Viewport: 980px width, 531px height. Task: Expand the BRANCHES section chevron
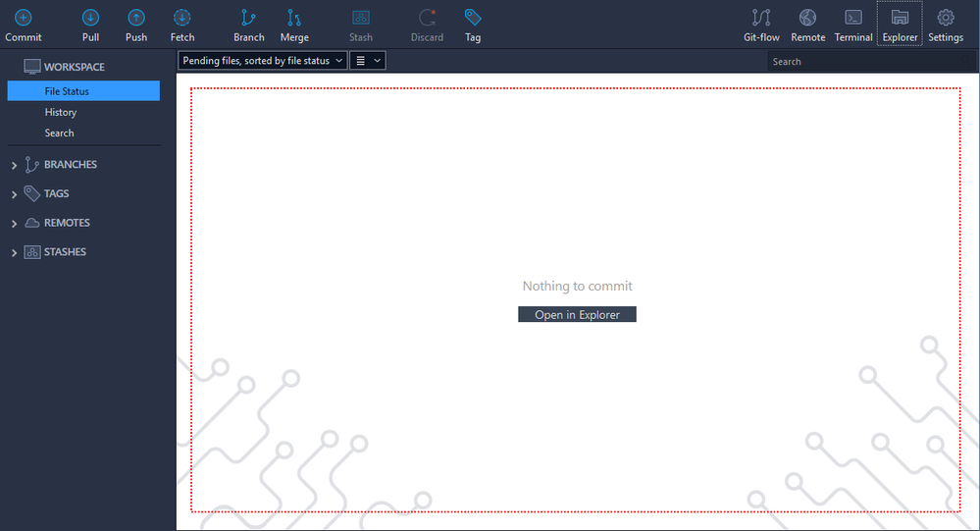[x=14, y=165]
